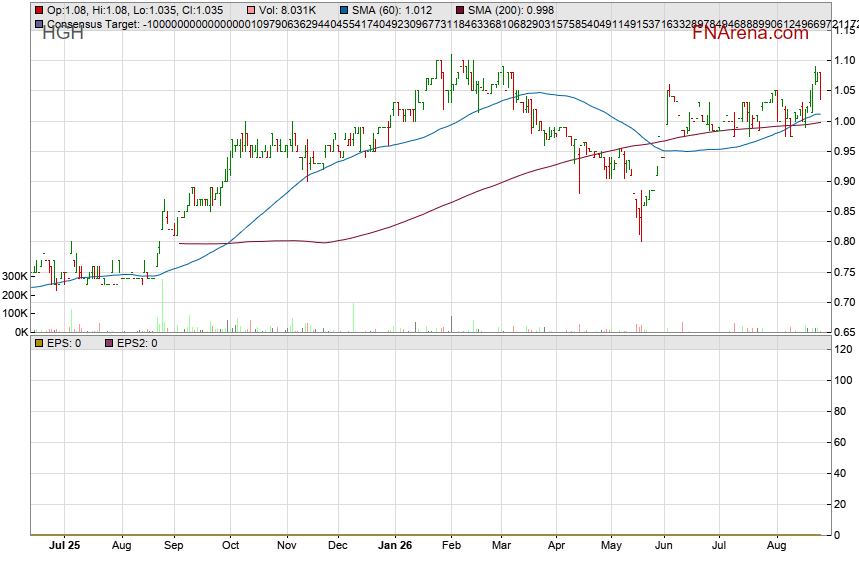
Task: Click the 20 value on EPS axis
Action: pos(841,505)
